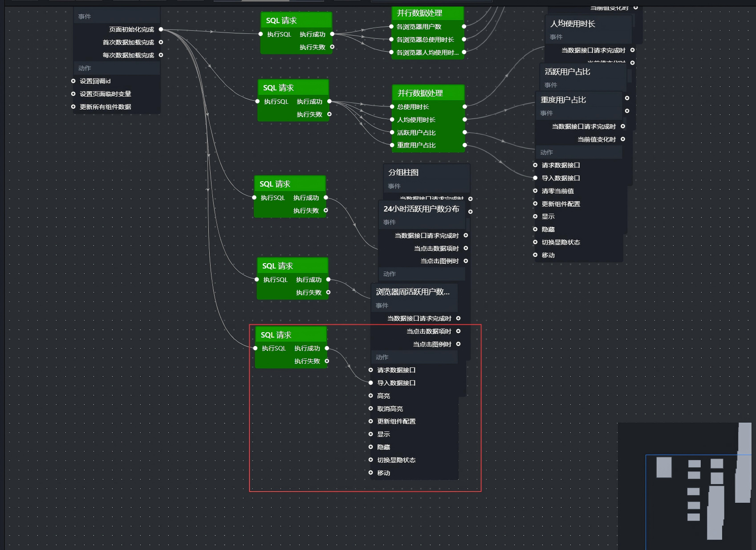Click 当前值变化时 in 重度用户占比 node
Viewport: 756px width, 550px height.
(597, 139)
